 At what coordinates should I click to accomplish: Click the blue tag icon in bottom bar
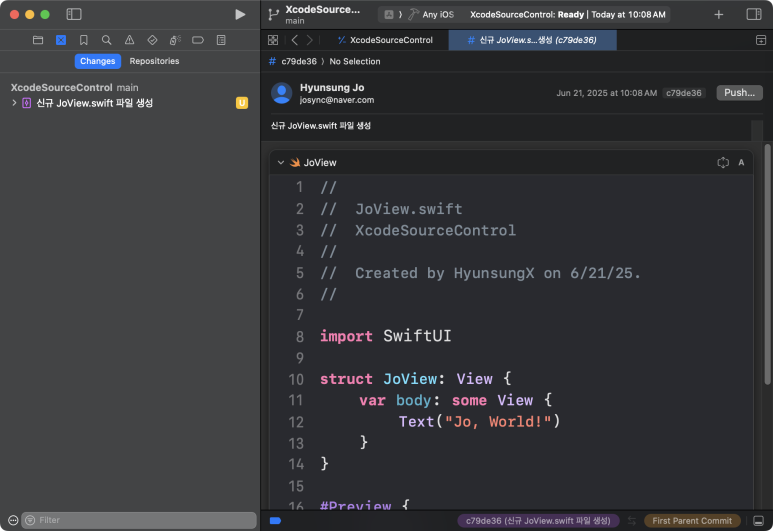click(276, 521)
